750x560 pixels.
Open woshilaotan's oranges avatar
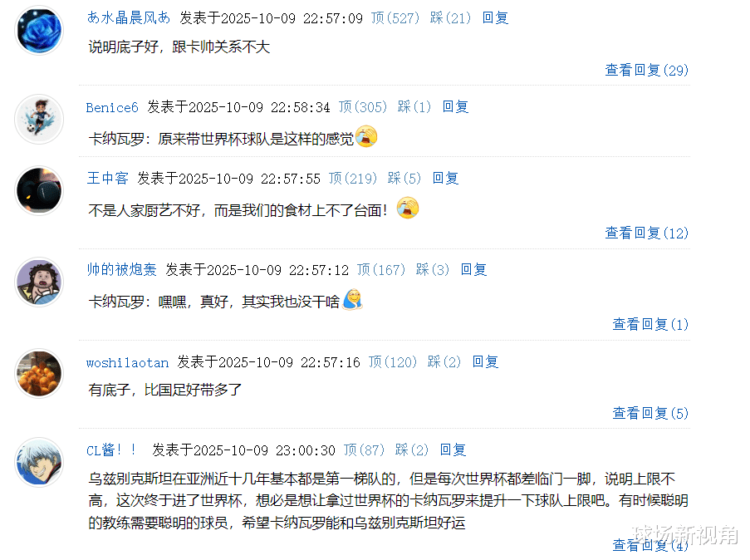point(39,373)
